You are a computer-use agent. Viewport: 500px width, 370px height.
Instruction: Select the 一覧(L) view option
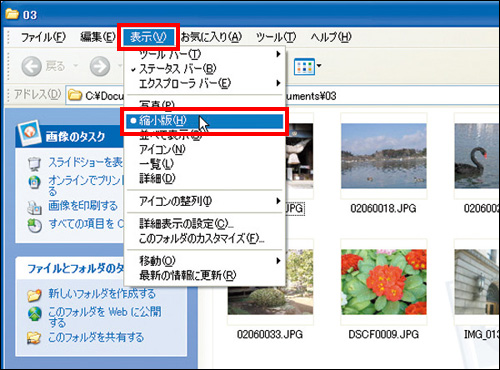click(x=205, y=164)
